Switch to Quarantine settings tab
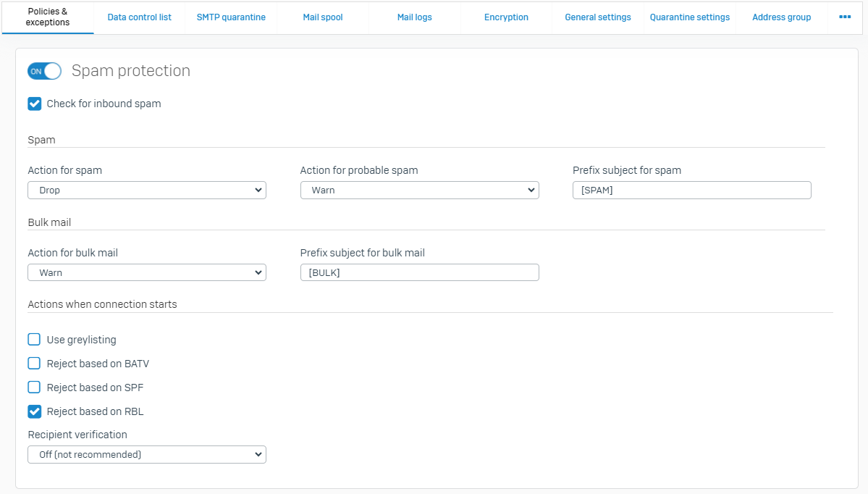The height and width of the screenshot is (494, 868). tap(689, 17)
